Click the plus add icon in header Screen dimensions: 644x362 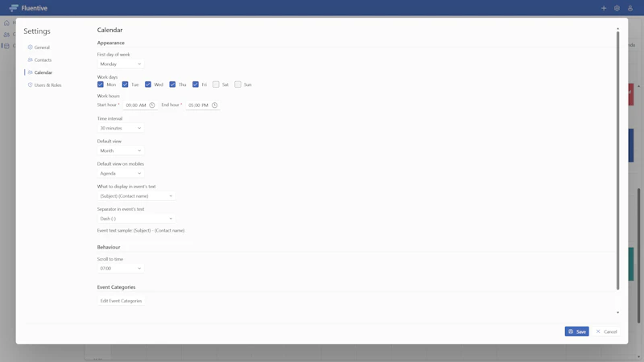pos(604,8)
